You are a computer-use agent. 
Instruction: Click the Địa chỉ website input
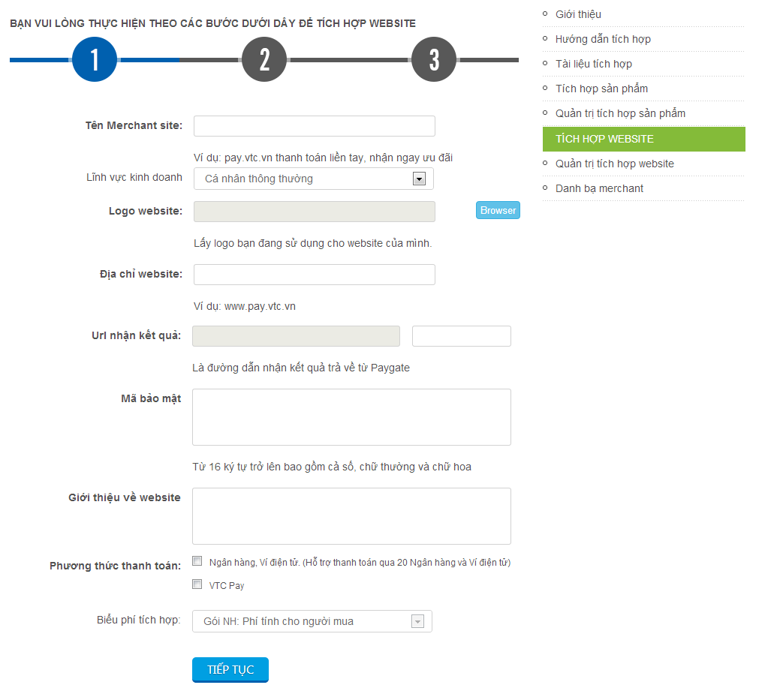tap(315, 275)
